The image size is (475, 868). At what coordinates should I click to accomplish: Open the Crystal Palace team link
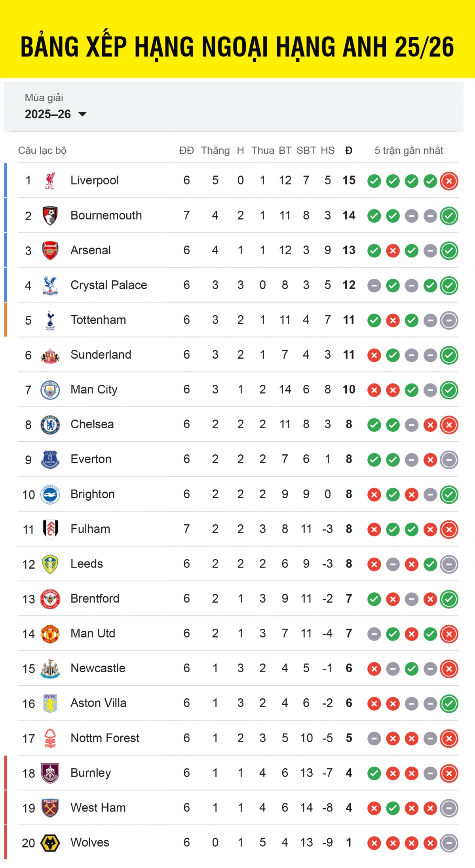pos(108,285)
